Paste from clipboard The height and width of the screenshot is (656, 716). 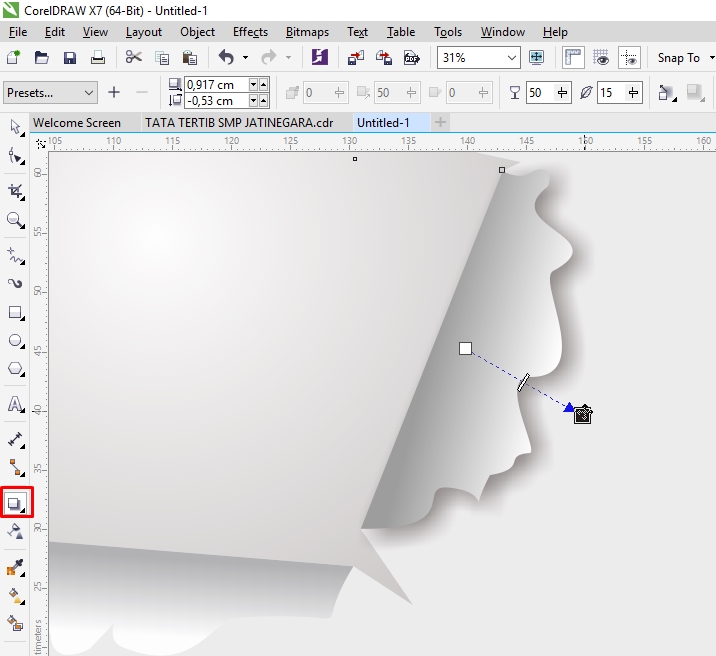tap(190, 58)
